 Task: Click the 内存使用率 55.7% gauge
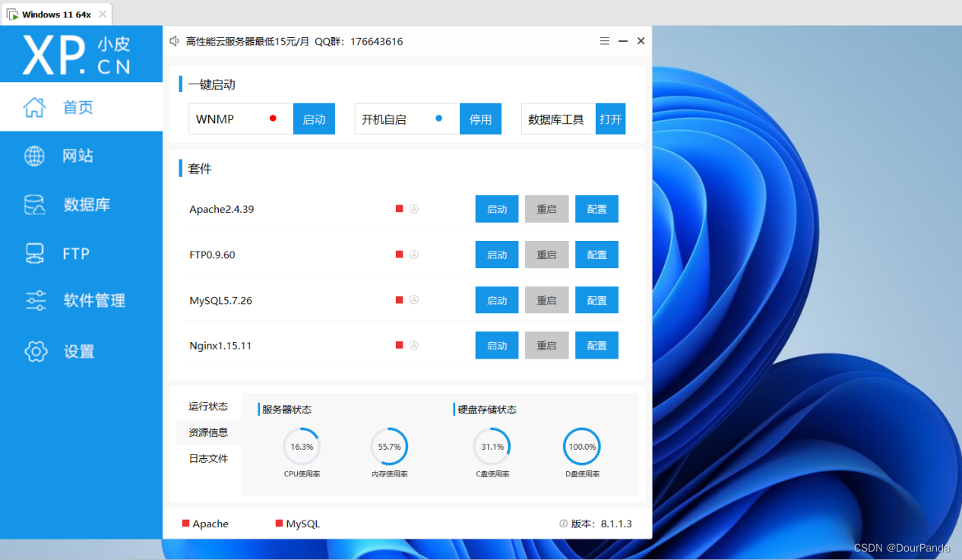click(389, 447)
